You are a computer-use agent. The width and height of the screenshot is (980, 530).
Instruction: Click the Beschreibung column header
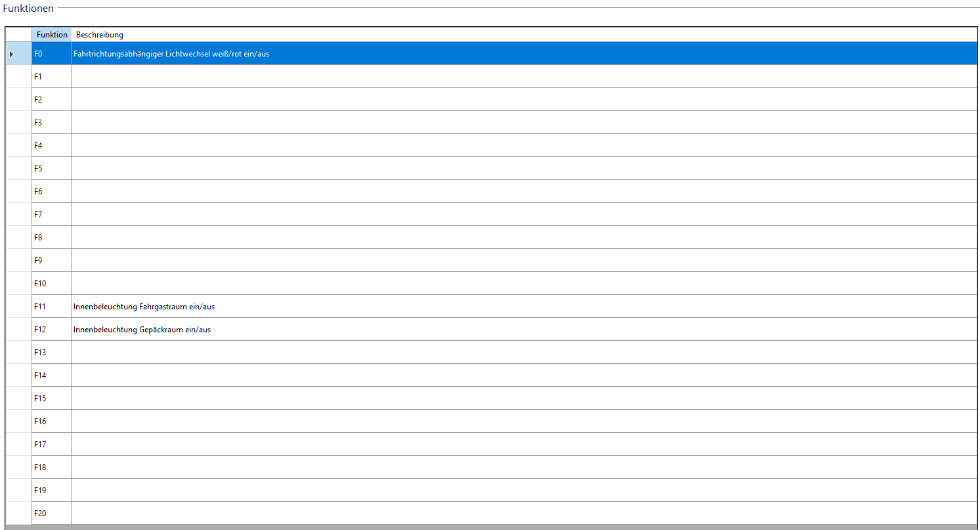click(x=100, y=35)
